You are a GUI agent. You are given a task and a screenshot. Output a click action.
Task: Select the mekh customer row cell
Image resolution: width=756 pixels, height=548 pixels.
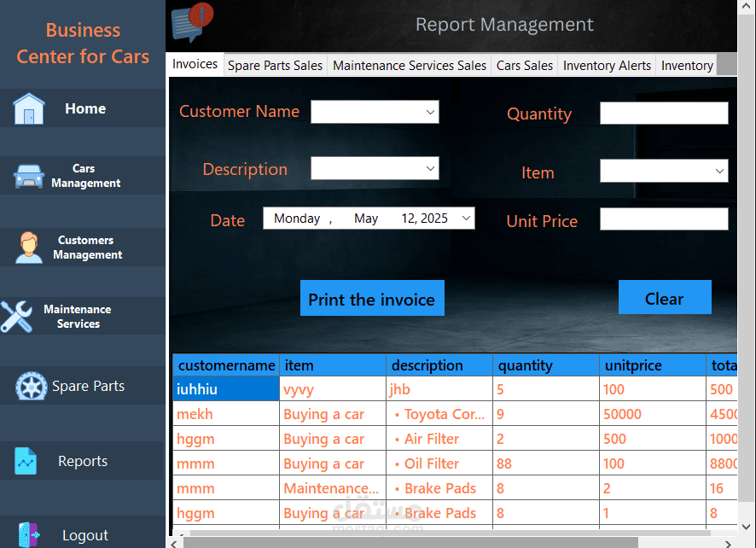coord(226,414)
